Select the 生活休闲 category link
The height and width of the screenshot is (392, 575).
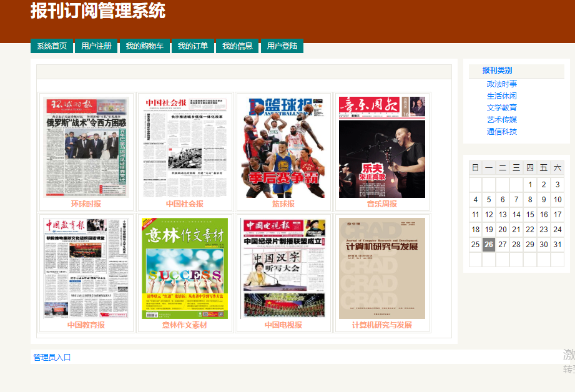[502, 96]
